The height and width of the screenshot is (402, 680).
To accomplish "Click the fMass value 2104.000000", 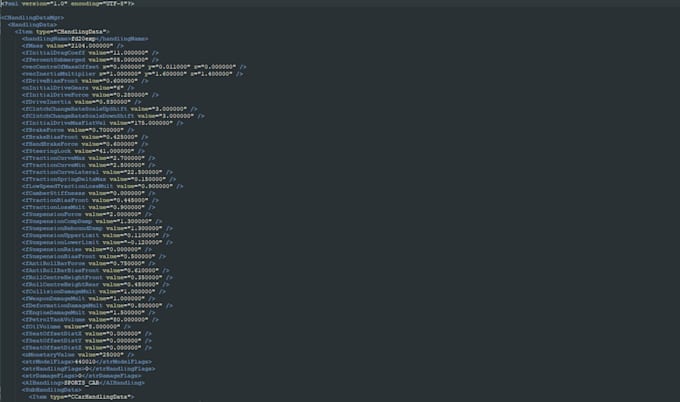I will point(95,47).
